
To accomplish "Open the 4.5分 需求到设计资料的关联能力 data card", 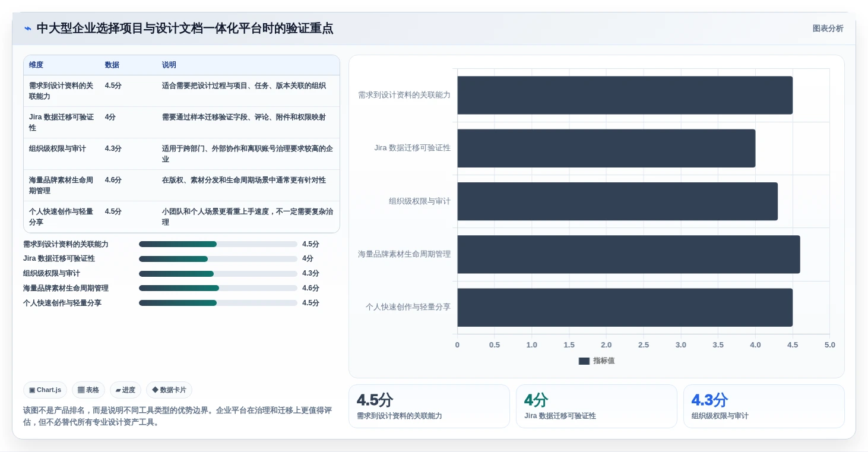I will (x=429, y=406).
